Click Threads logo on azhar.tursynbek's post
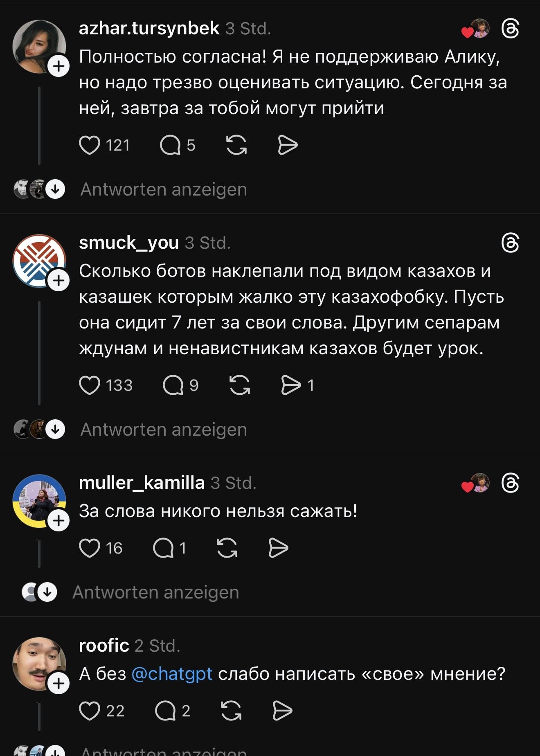The height and width of the screenshot is (756, 540). 510,29
